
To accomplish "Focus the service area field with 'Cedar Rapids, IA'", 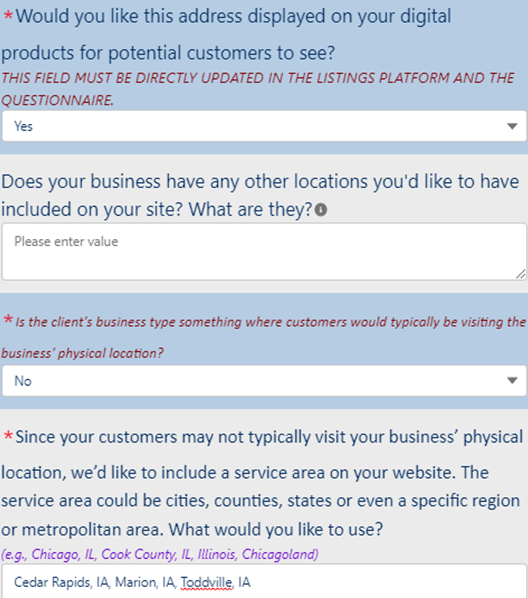I will pyautogui.click(x=264, y=582).
